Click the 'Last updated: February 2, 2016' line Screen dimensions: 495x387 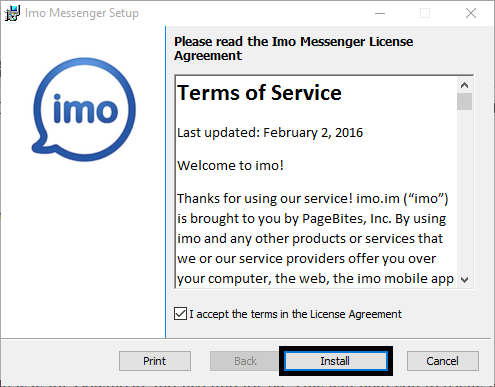coord(270,133)
